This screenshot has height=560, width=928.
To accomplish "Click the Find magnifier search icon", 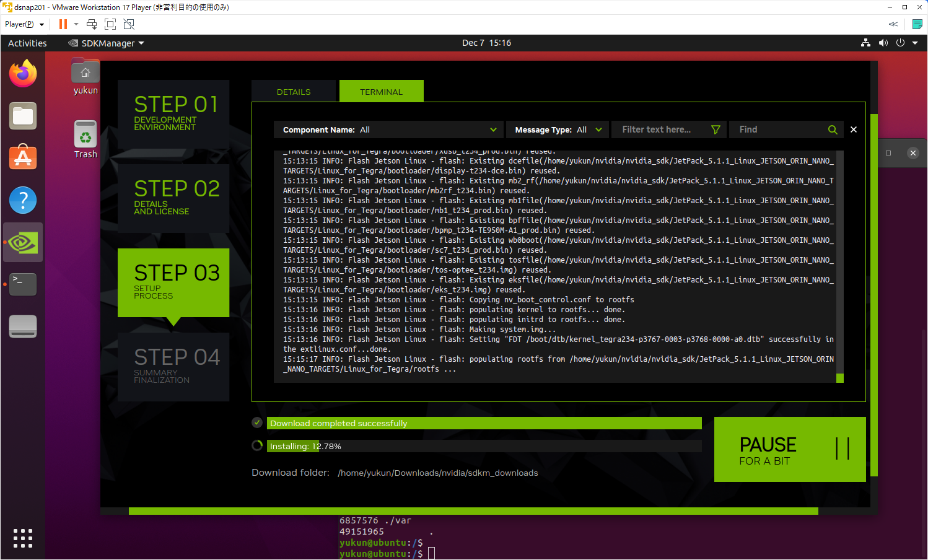I will [833, 129].
